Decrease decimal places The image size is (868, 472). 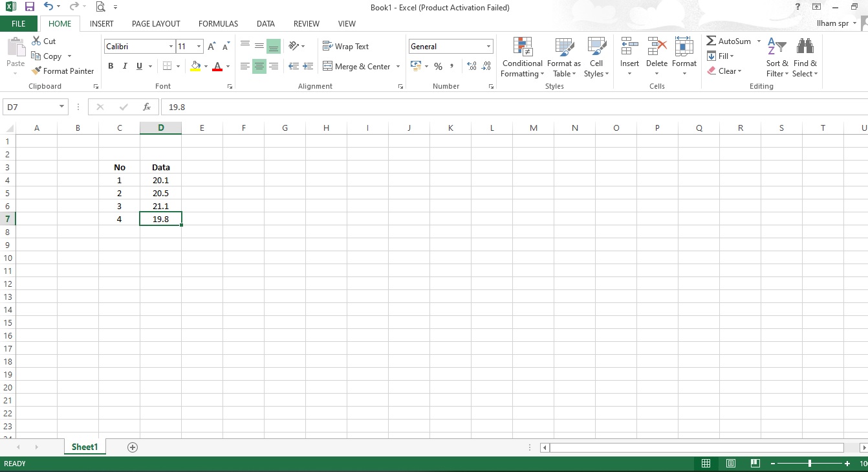tap(486, 66)
